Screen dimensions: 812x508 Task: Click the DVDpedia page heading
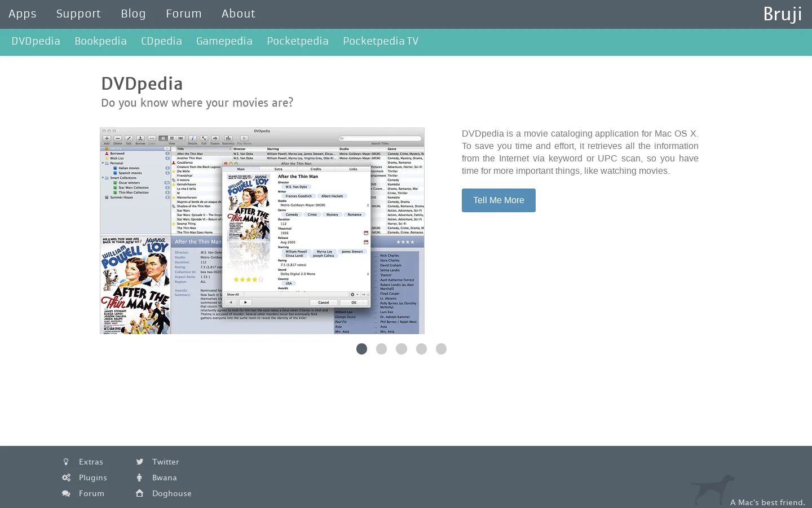pyautogui.click(x=142, y=84)
